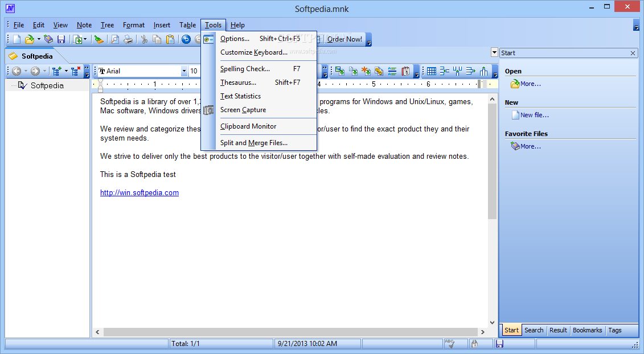This screenshot has height=354, width=644.
Task: Choose Text Statistics menu entry
Action: tap(259, 96)
